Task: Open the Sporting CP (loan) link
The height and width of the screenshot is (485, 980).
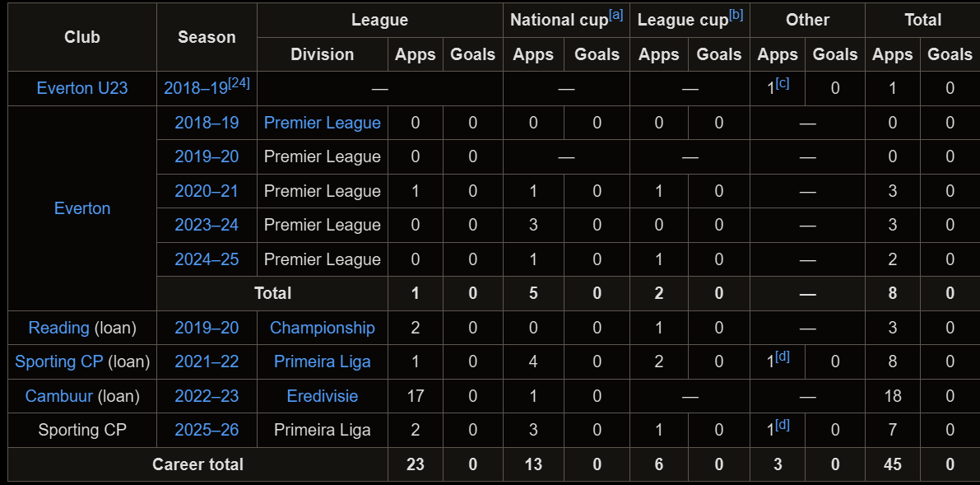Action: 58,361
